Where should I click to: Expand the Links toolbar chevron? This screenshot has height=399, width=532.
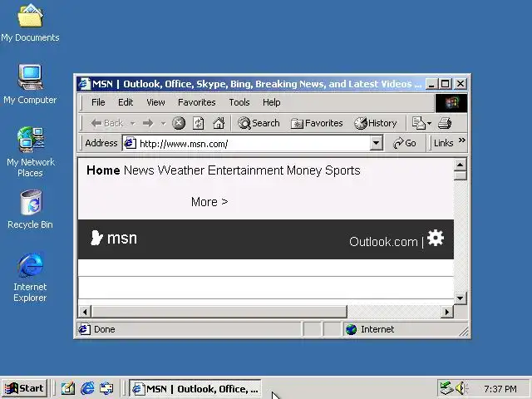462,140
